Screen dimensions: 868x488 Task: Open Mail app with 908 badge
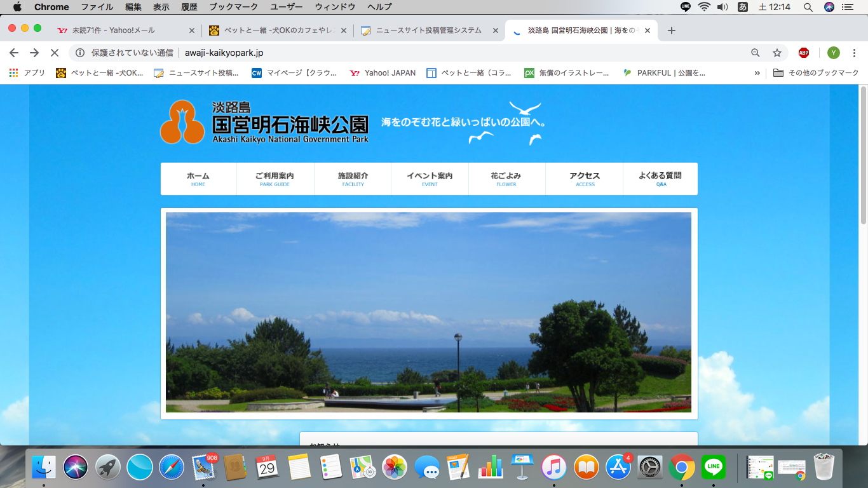tap(204, 467)
